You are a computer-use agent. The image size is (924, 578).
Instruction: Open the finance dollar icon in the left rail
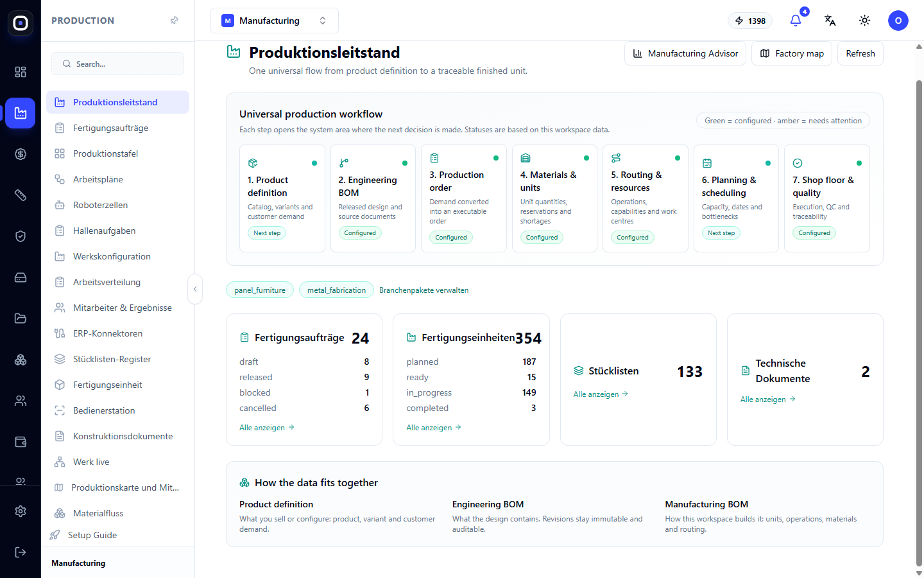click(x=21, y=154)
